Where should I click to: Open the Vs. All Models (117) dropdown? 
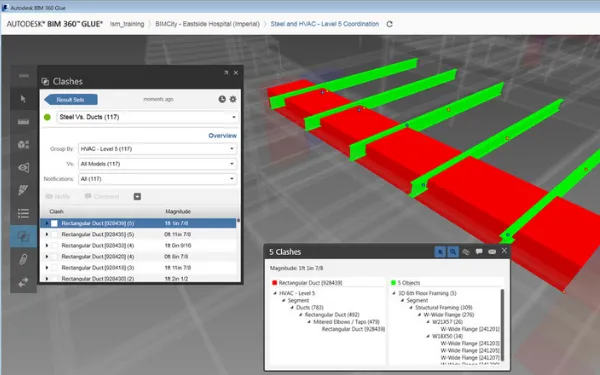[157, 164]
